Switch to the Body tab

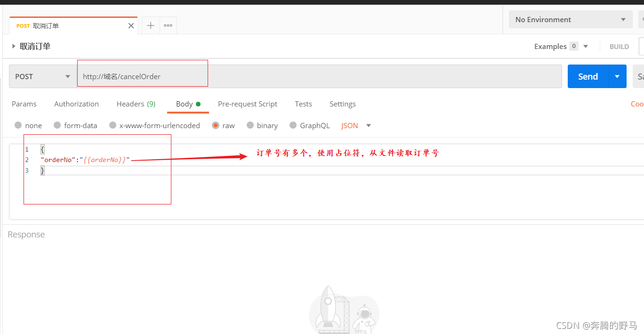click(188, 104)
